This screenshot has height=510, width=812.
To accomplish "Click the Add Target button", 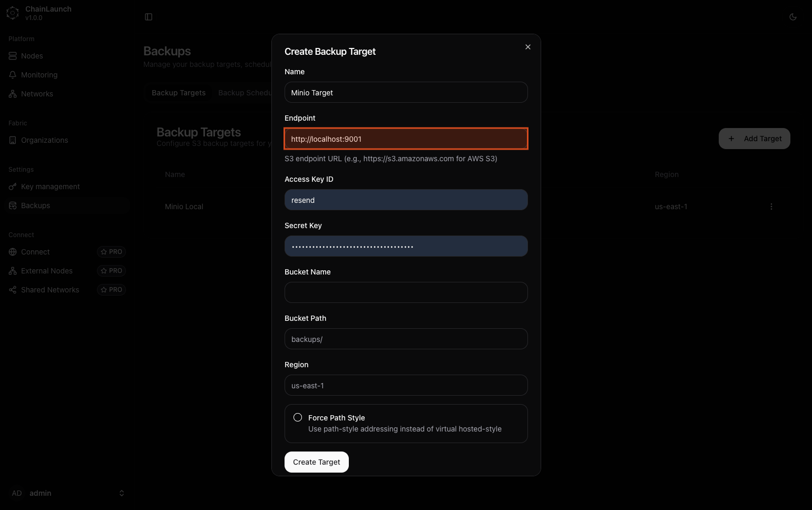I will tap(754, 139).
